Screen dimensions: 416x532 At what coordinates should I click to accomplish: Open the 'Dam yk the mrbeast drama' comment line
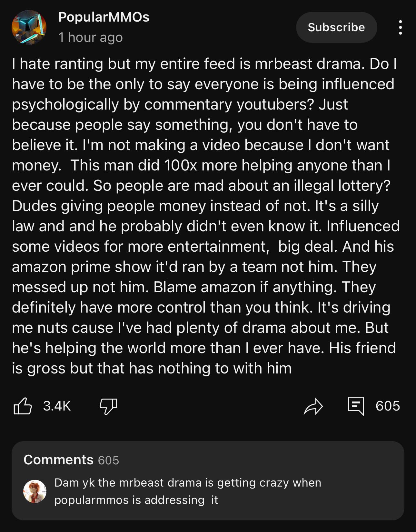point(188,483)
